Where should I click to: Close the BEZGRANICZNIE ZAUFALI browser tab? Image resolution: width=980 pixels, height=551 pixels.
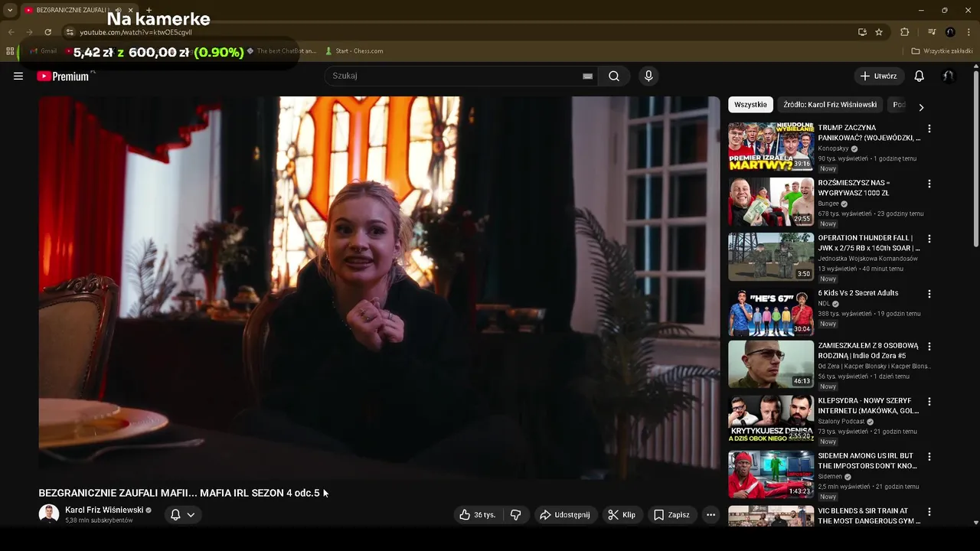tap(130, 10)
